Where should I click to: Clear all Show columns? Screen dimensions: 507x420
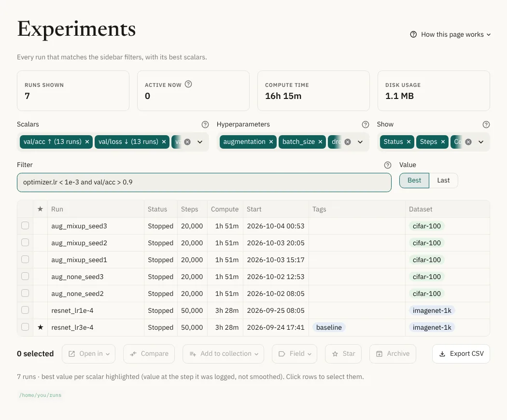point(468,142)
